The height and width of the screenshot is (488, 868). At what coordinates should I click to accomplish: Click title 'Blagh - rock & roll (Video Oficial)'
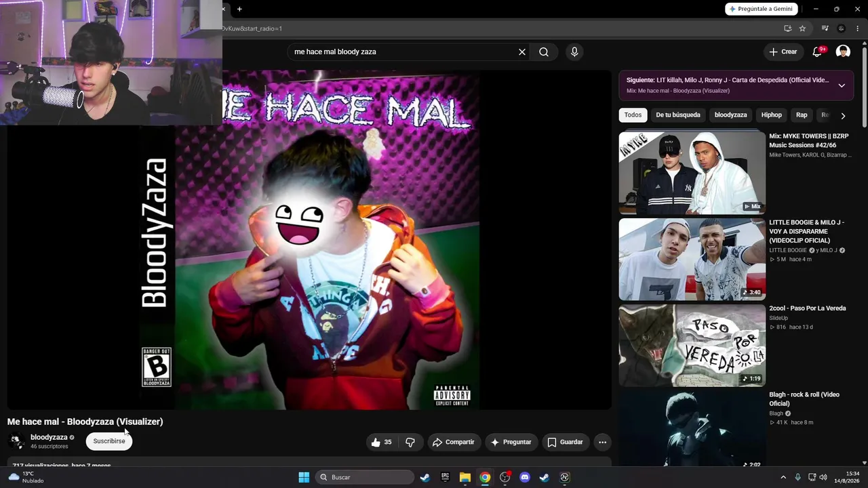tap(804, 399)
